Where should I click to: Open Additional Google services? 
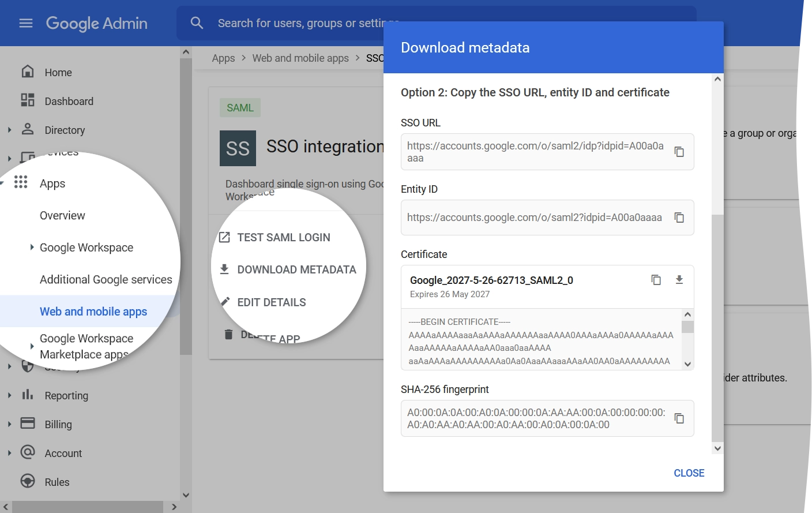tap(106, 279)
